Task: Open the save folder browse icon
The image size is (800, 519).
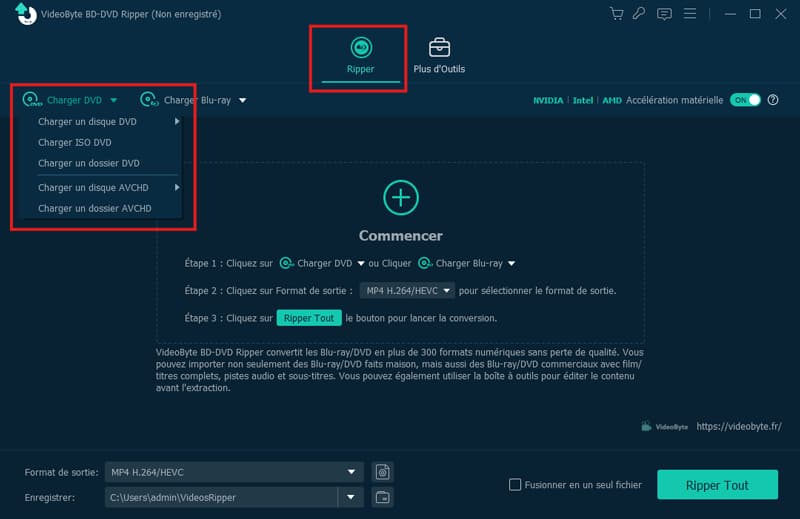Action: click(x=381, y=497)
